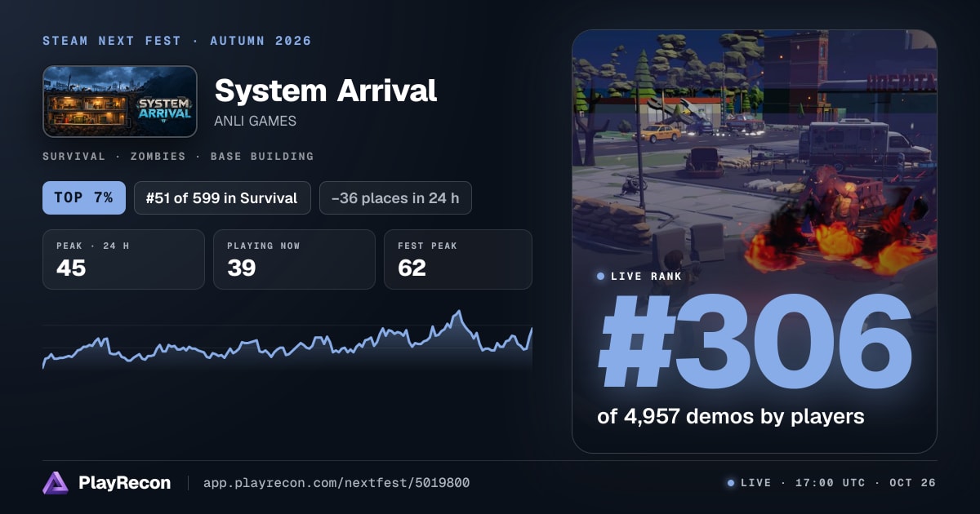The height and width of the screenshot is (514, 980).
Task: Click the #51 of 599 in Survival pill
Action: pyautogui.click(x=222, y=197)
